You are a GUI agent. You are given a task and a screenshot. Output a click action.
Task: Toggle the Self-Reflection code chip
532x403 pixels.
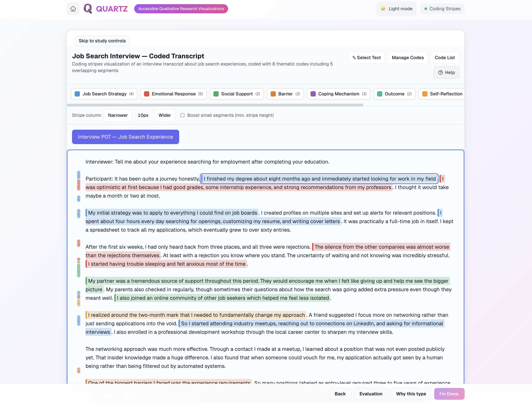pyautogui.click(x=442, y=94)
